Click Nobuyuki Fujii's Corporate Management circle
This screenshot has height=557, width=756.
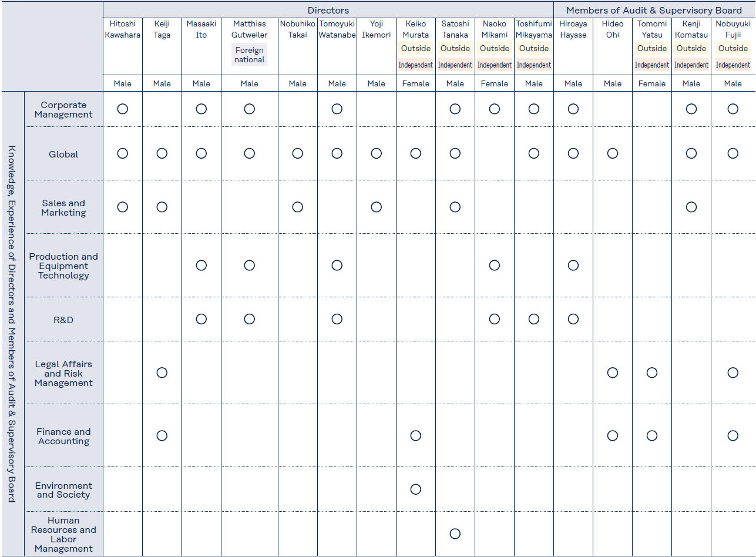[733, 109]
